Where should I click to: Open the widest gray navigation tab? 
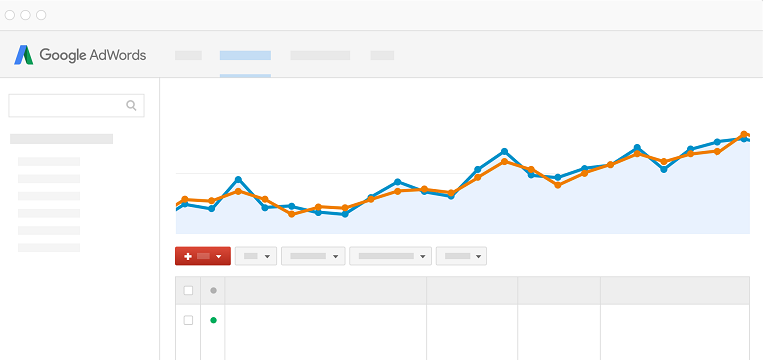click(x=320, y=55)
